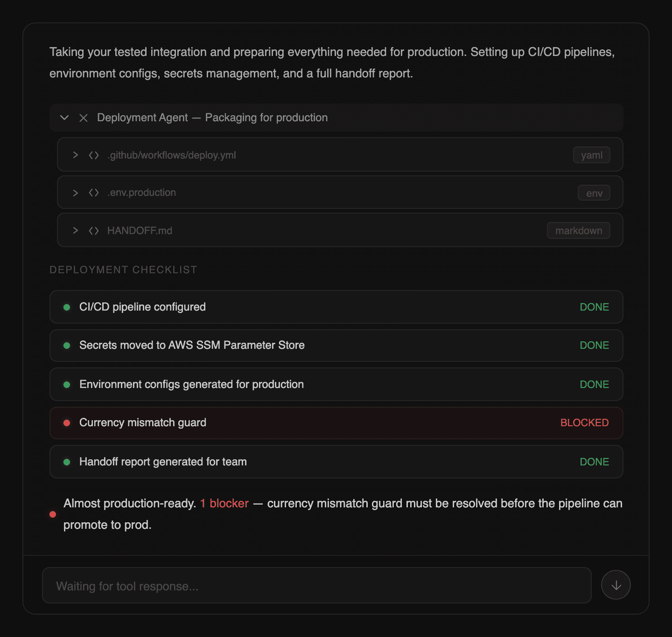Expand the HANDOFF.md file chevron
Image resolution: width=672 pixels, height=637 pixels.
point(75,230)
